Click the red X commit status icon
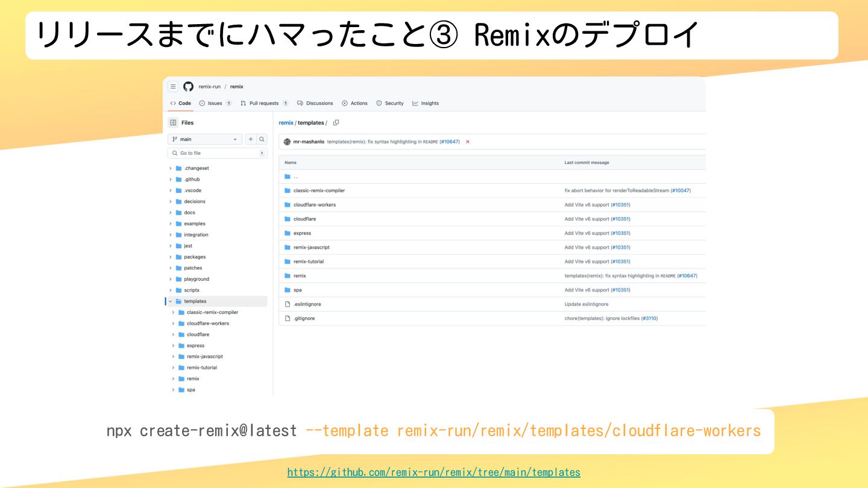 468,142
